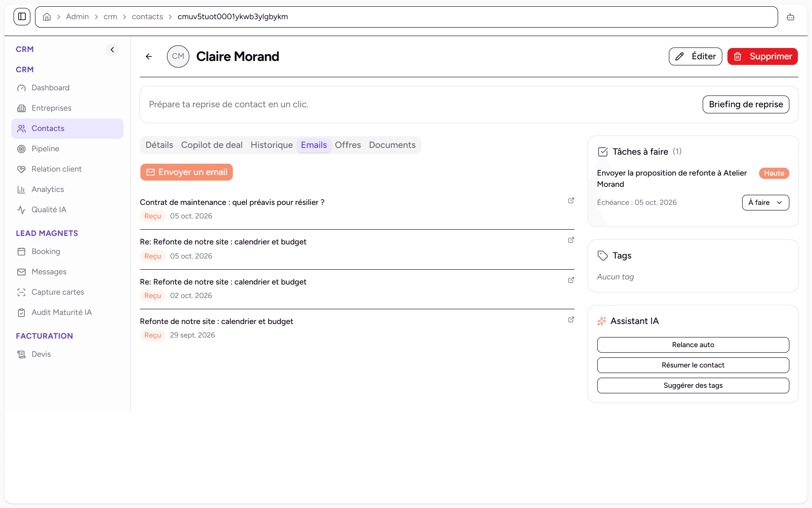812x508 pixels.
Task: Switch to the Offres tab
Action: [x=348, y=145]
